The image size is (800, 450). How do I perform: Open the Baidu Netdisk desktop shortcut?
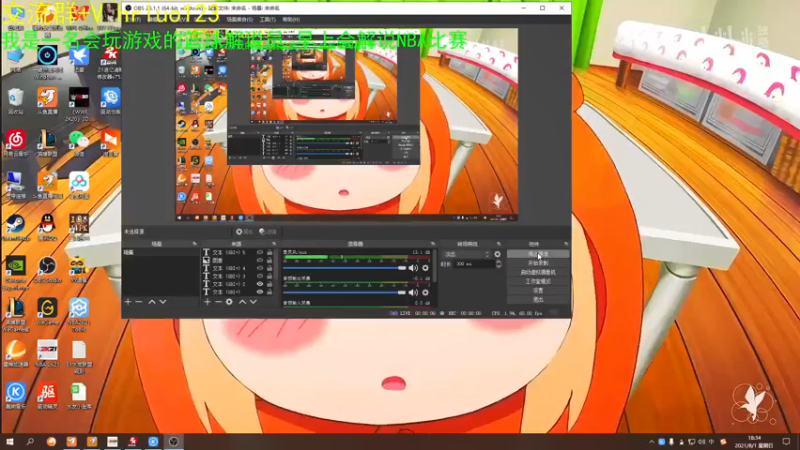pyautogui.click(x=78, y=186)
